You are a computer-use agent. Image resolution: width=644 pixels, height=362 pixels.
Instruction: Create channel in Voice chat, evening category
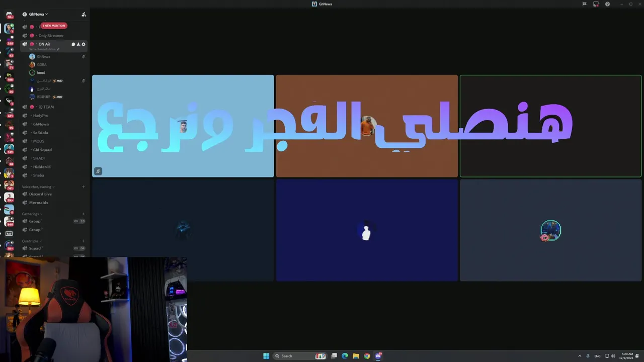point(84,187)
